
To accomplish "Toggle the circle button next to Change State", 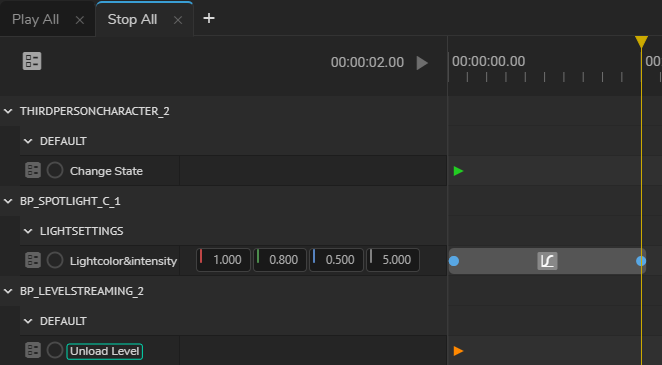I will 55,170.
